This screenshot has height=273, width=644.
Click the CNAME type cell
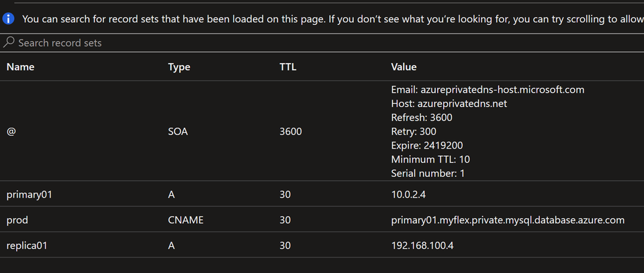point(185,220)
